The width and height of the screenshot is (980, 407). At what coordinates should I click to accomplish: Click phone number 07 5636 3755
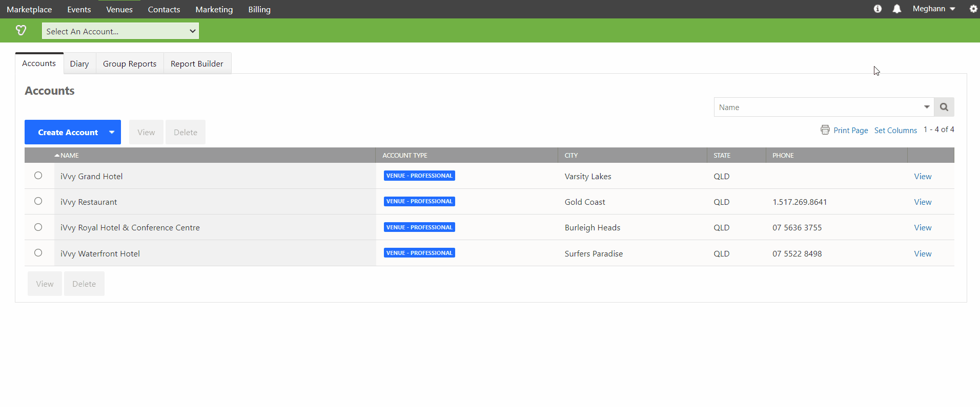pyautogui.click(x=797, y=227)
